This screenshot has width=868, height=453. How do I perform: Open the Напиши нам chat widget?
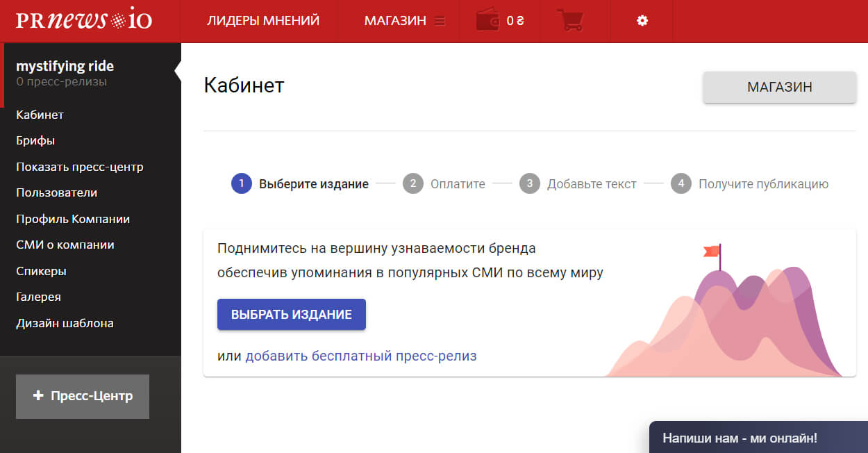pyautogui.click(x=758, y=438)
